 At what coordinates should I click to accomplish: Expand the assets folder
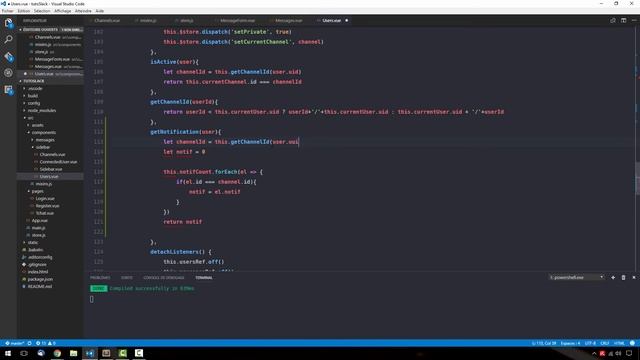click(x=37, y=125)
